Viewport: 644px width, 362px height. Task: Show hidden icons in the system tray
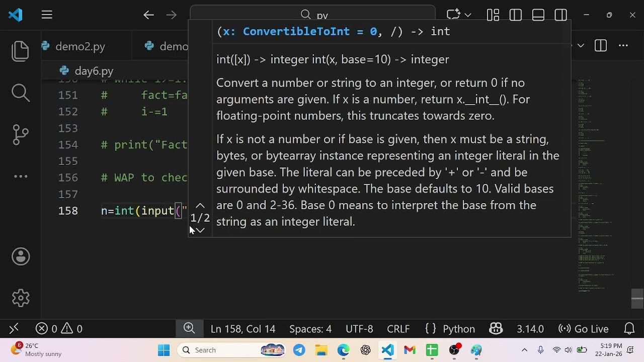(x=524, y=350)
